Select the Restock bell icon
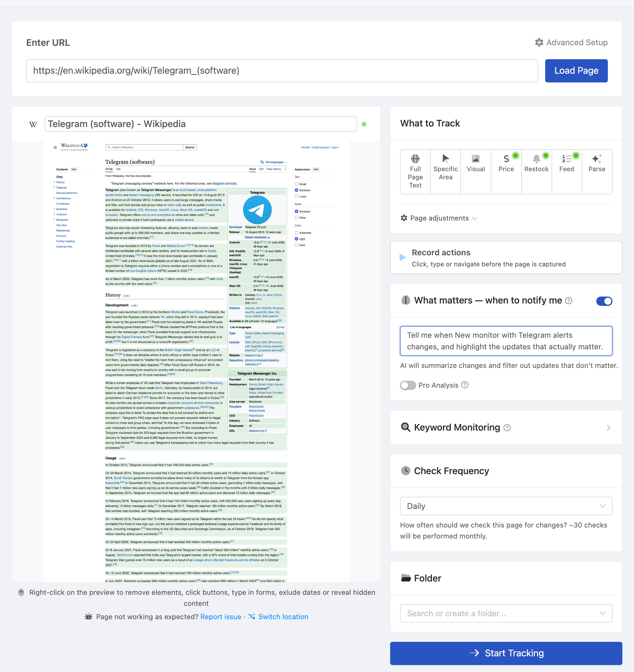The width and height of the screenshot is (634, 672). pyautogui.click(x=536, y=158)
